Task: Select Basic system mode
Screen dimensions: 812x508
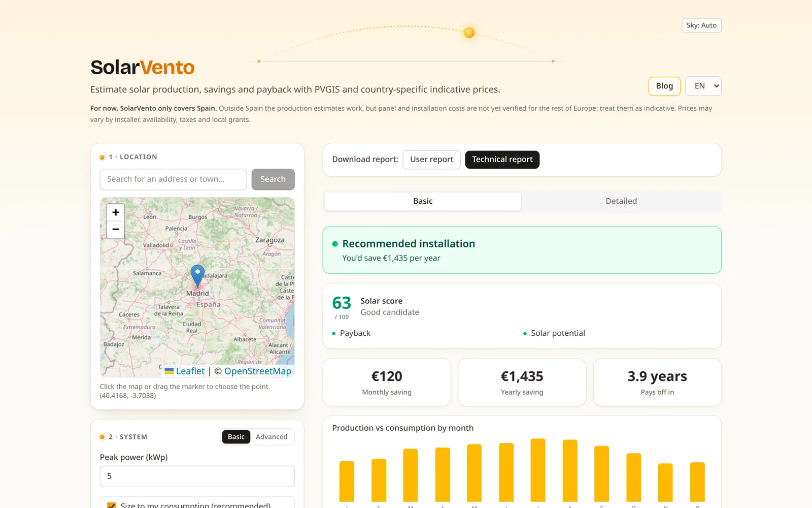Action: click(236, 437)
